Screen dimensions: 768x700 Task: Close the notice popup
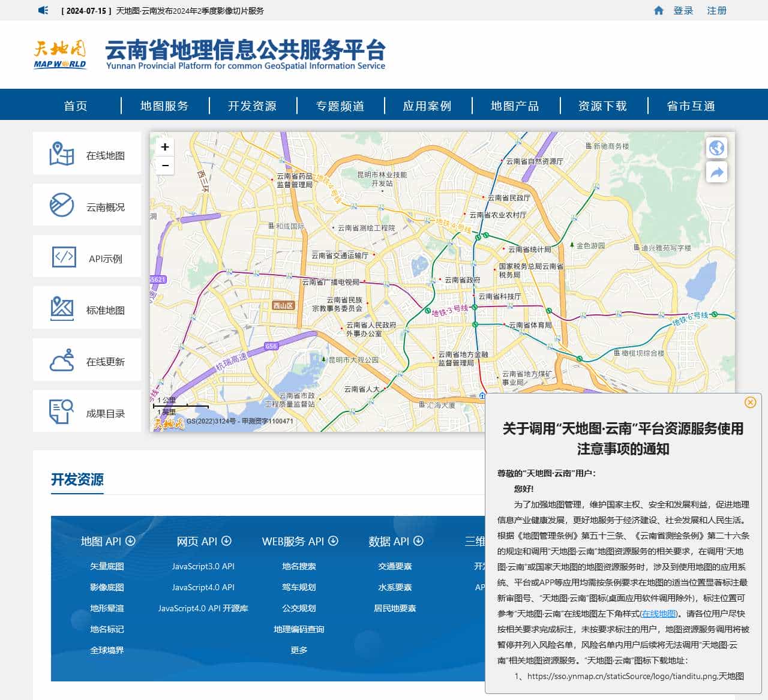pyautogui.click(x=750, y=403)
